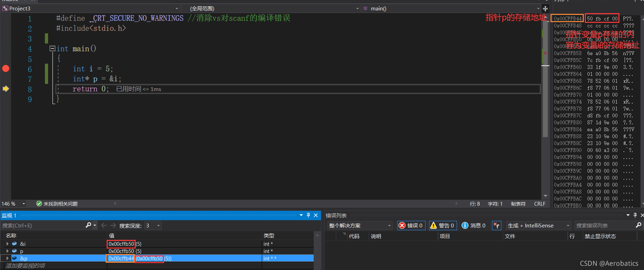Click the variable icon beside &i
Viewport: 644px width, 270px height.
click(x=15, y=244)
